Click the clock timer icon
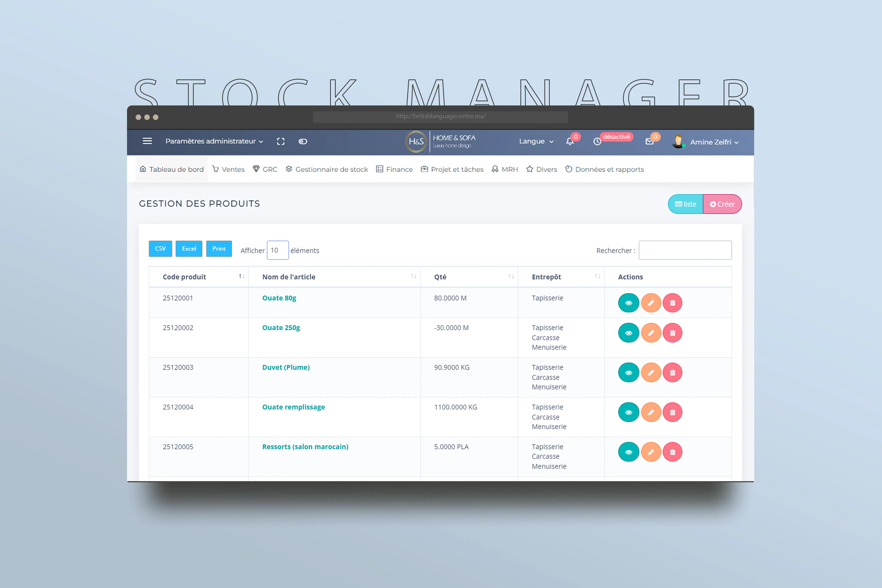The height and width of the screenshot is (588, 882). 597,141
